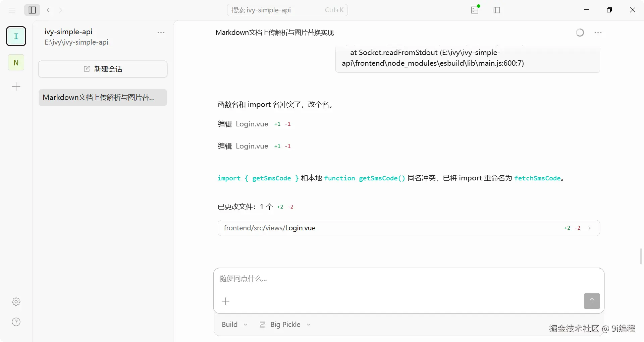Click the 新建会话 button

pyautogui.click(x=103, y=69)
